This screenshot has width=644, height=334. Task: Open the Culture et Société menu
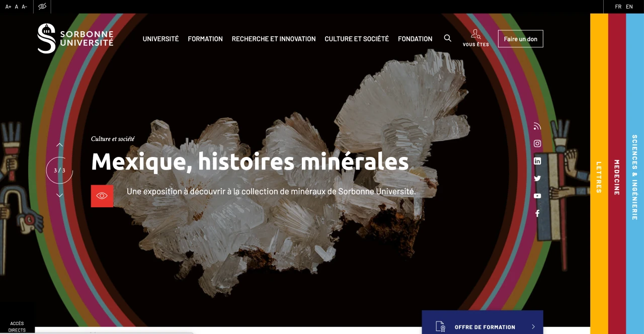(357, 39)
